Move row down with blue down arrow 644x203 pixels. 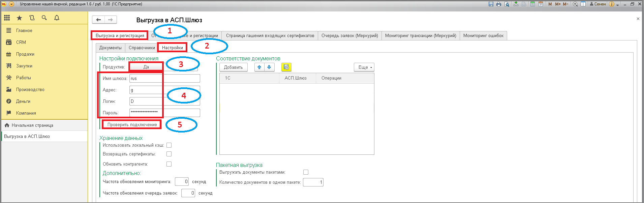[x=269, y=67]
